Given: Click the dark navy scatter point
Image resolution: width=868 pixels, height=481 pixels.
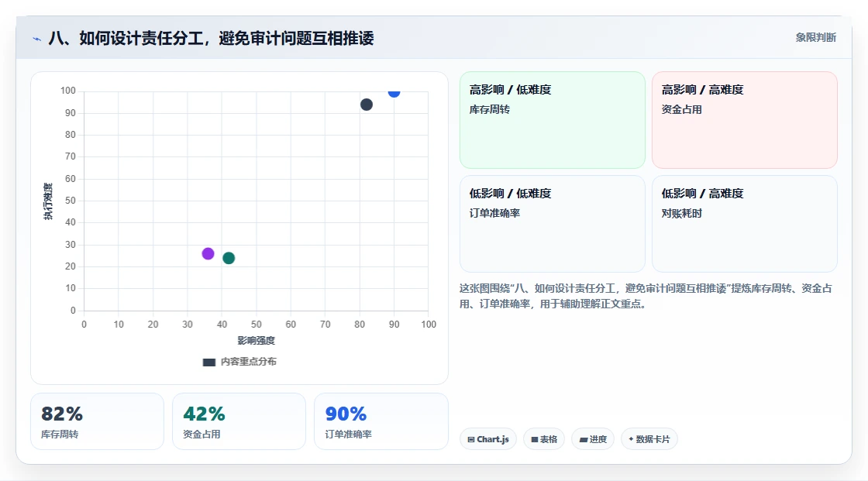Looking at the screenshot, I should (367, 105).
